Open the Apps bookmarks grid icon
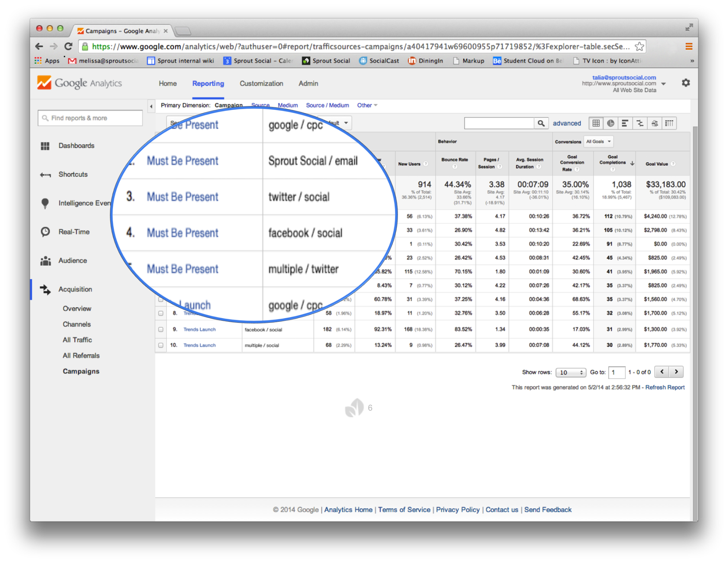The width and height of the screenshot is (728, 563). click(38, 60)
